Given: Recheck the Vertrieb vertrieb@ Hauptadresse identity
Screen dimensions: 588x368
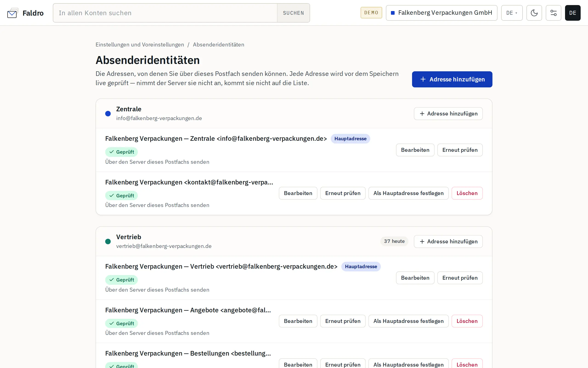Looking at the screenshot, I should 460,278.
